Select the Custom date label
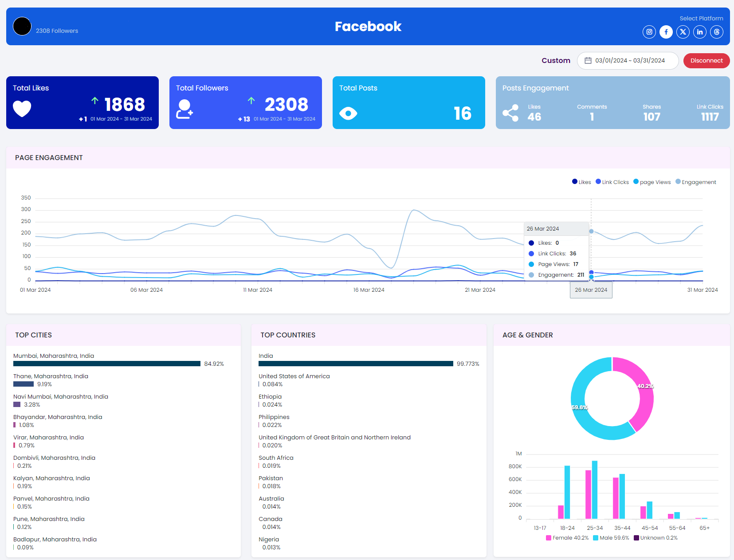The height and width of the screenshot is (560, 734). coord(556,60)
